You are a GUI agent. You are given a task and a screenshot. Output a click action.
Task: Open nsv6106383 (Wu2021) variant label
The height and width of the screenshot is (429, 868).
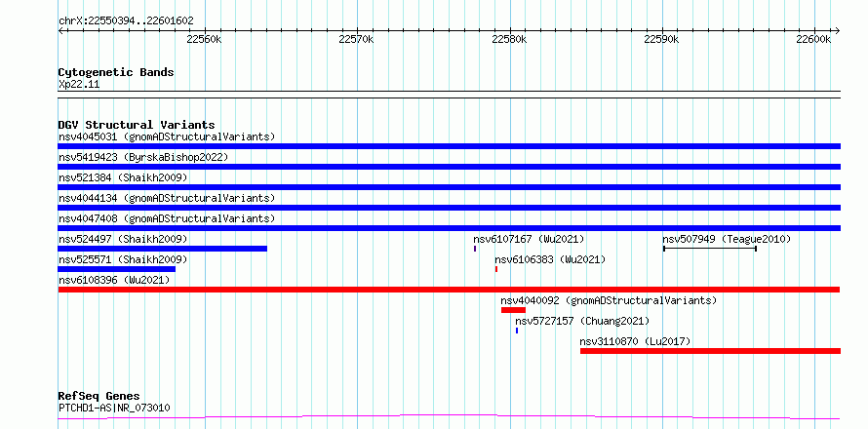[550, 259]
